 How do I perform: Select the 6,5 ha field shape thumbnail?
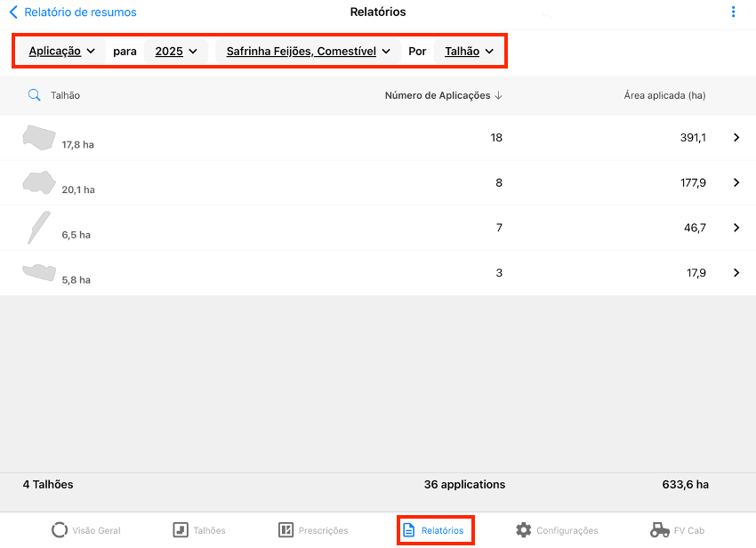[38, 228]
